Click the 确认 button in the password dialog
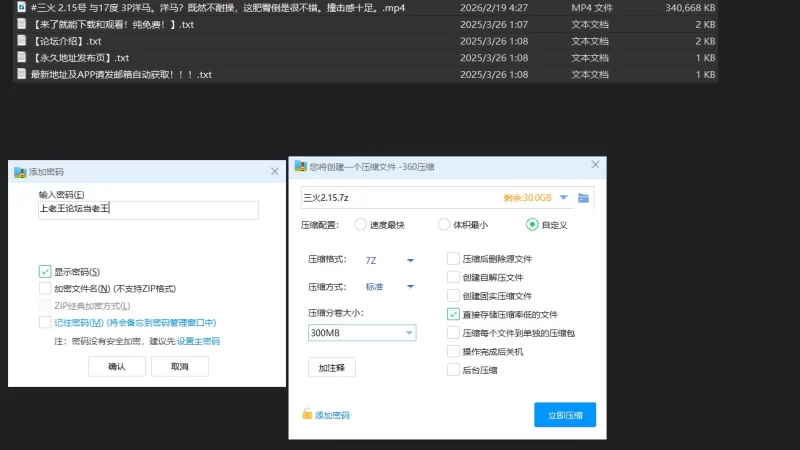This screenshot has height=450, width=800. (116, 367)
